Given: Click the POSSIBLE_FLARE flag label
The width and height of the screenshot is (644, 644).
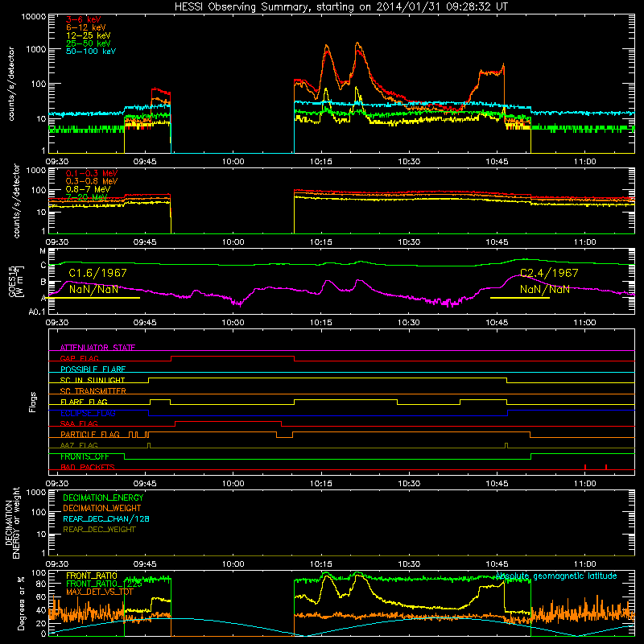Looking at the screenshot, I should (x=93, y=369).
